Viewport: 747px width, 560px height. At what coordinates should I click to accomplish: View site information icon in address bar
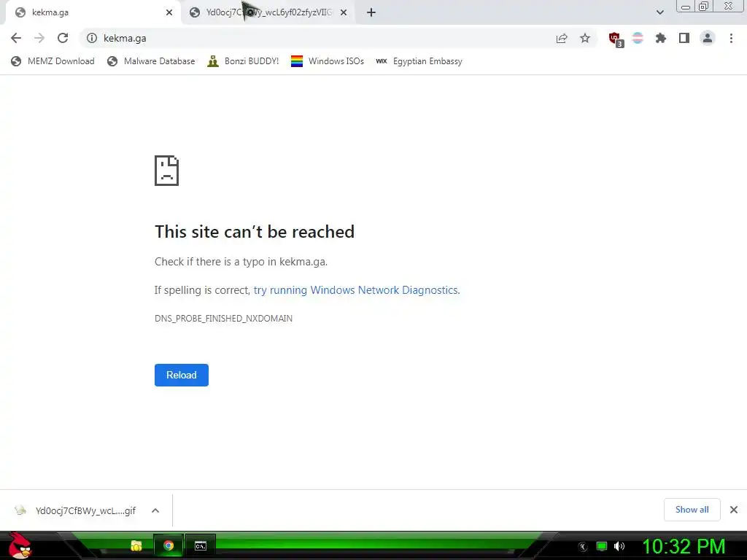(92, 38)
